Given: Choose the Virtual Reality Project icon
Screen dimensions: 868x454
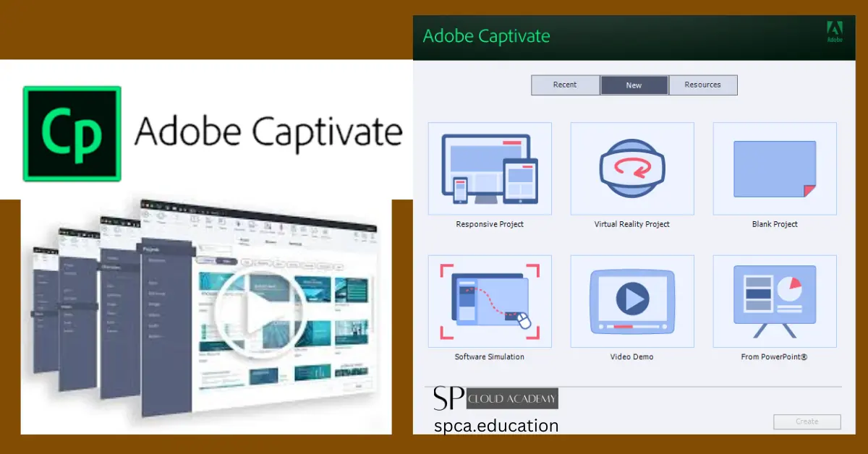Looking at the screenshot, I should [x=632, y=168].
